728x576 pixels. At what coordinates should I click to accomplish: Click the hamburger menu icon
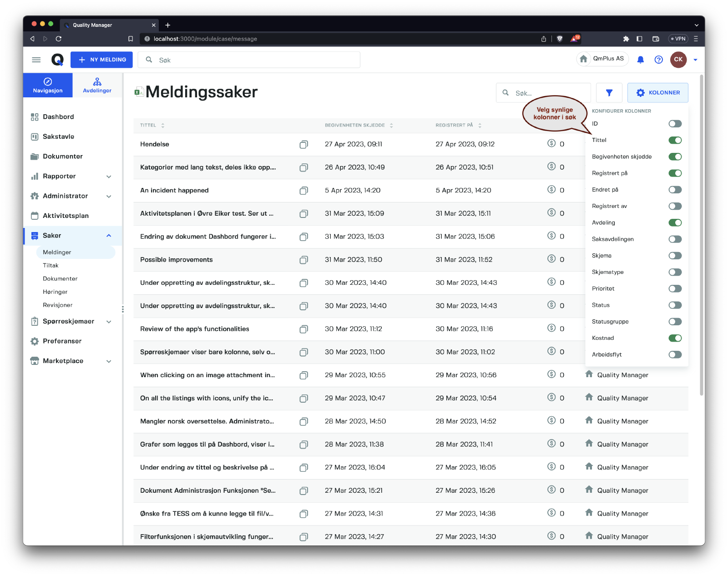coord(36,60)
